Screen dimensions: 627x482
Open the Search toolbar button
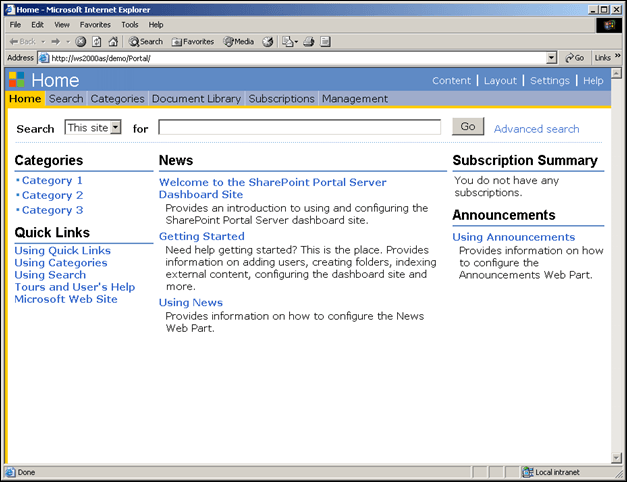tap(146, 42)
